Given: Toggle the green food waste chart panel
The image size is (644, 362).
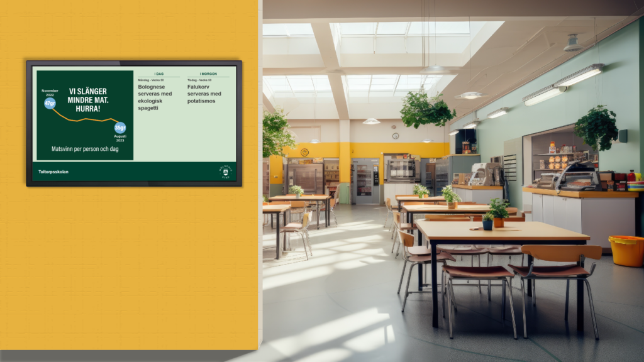Looking at the screenshot, I should (x=85, y=115).
